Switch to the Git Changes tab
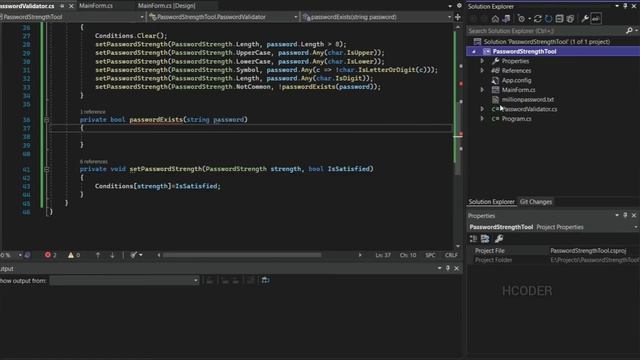This screenshot has height=360, width=640. 536,202
